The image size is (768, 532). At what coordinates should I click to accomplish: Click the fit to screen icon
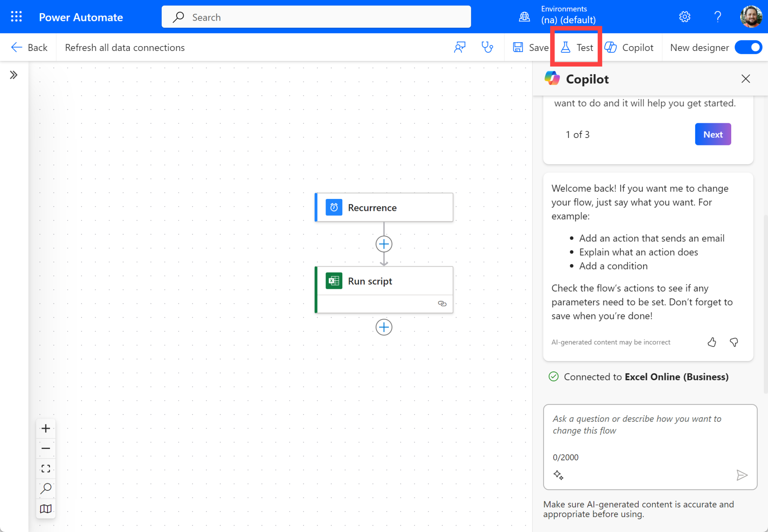coord(46,468)
